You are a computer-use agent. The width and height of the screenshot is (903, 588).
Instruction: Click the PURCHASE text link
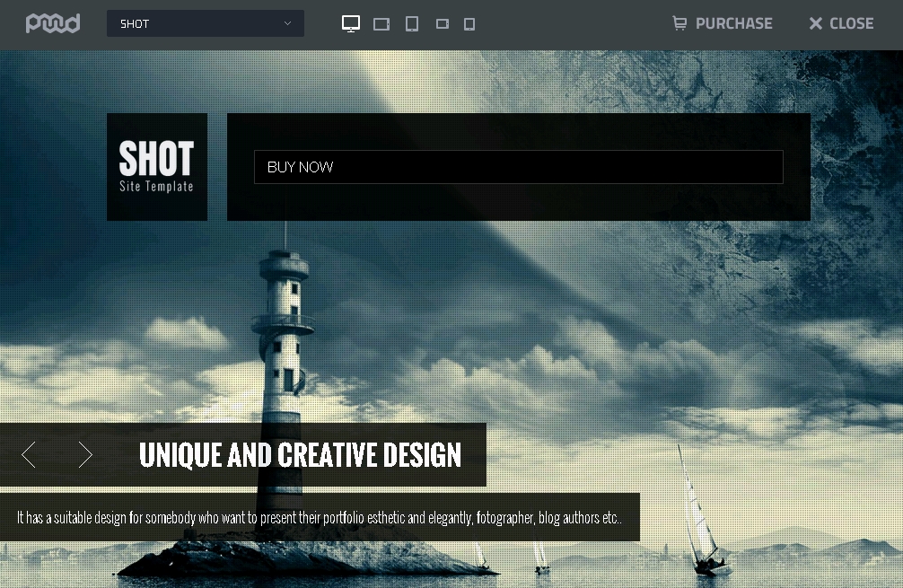coord(733,23)
